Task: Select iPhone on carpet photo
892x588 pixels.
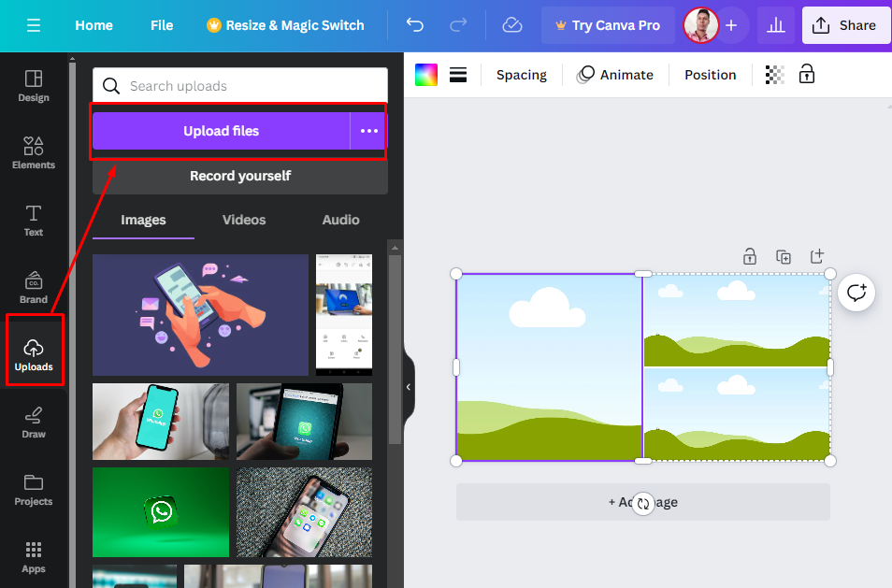Action: [305, 512]
